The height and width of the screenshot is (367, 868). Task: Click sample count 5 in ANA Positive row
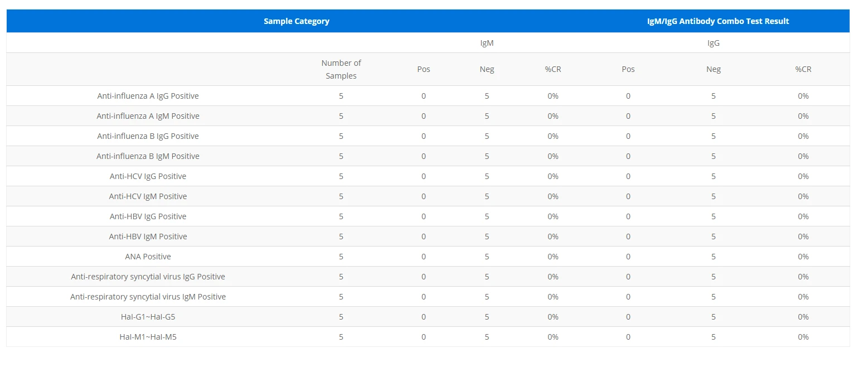pos(341,257)
